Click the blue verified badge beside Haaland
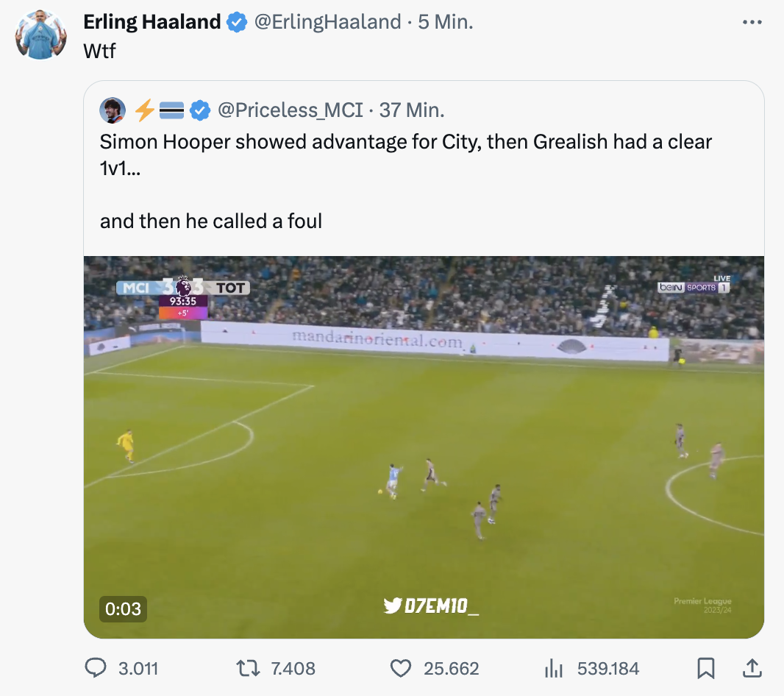This screenshot has width=784, height=696. tap(236, 23)
